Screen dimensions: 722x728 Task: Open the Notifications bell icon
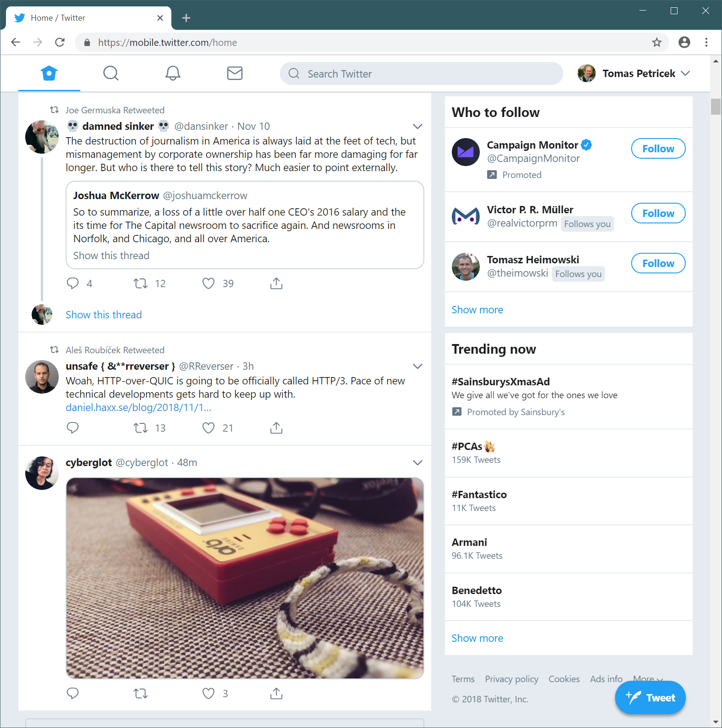pos(173,73)
